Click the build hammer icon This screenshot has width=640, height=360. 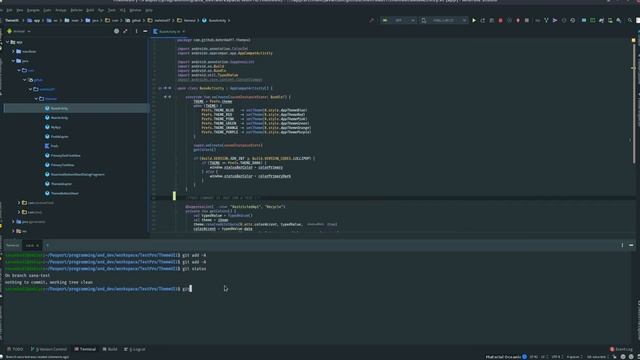(371, 20)
